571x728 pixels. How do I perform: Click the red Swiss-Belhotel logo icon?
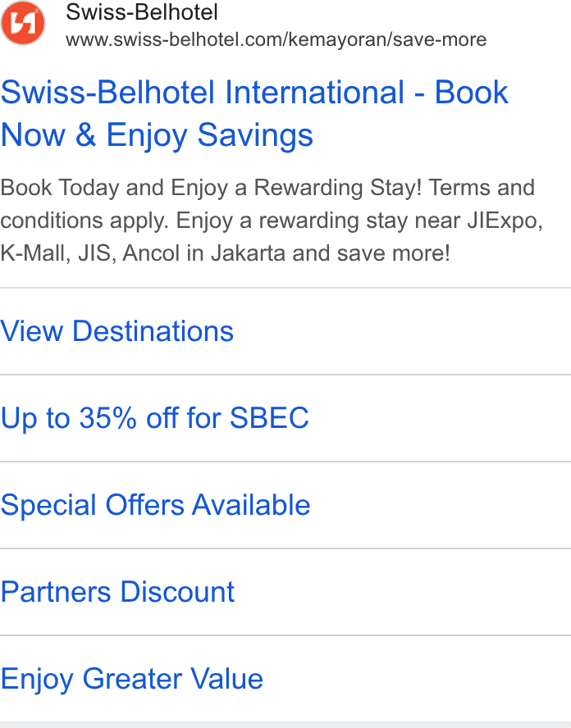point(23,23)
